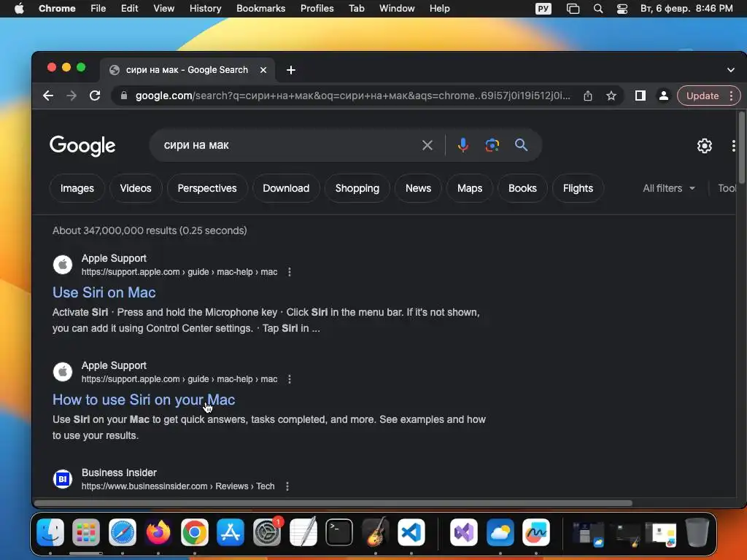Viewport: 747px width, 560px height.
Task: Open the View menu
Action: 164,9
